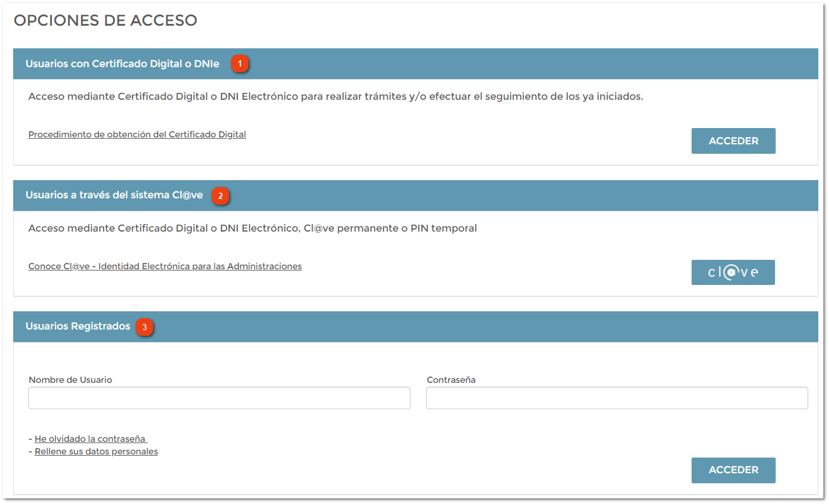Screen dimensions: 829x504
Task: Click ACCEDER in the Certificado Digital section
Action: (x=733, y=141)
